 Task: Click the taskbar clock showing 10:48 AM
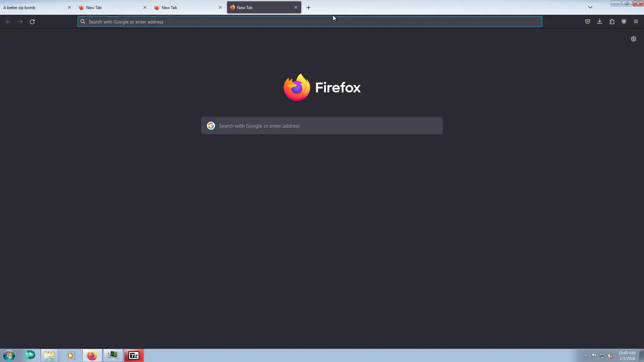pyautogui.click(x=627, y=355)
